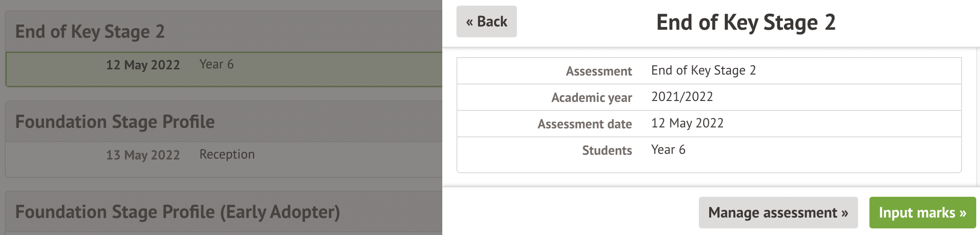The image size is (980, 235).
Task: Click the Academic year label
Action: tap(591, 98)
